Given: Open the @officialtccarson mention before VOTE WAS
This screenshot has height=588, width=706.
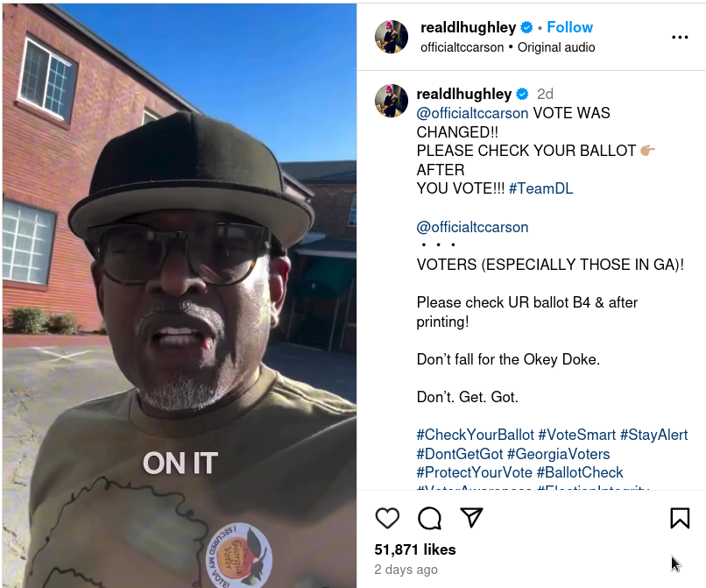Looking at the screenshot, I should pyautogui.click(x=472, y=113).
